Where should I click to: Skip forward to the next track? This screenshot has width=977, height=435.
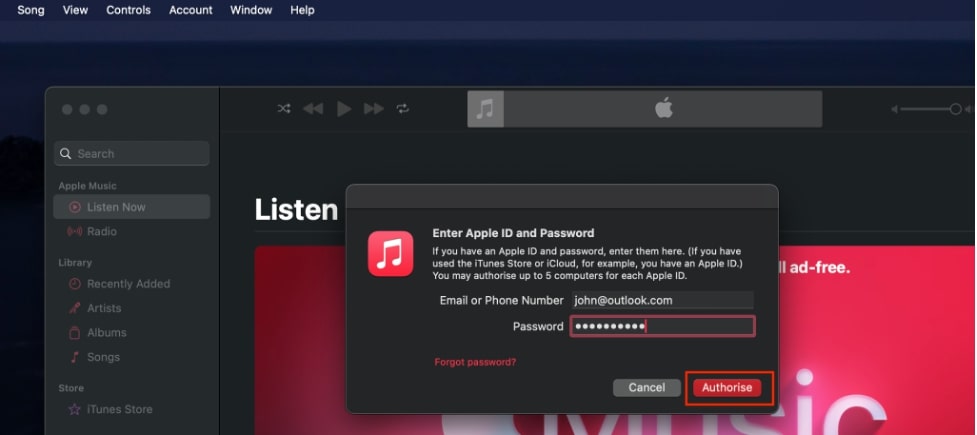click(x=374, y=109)
